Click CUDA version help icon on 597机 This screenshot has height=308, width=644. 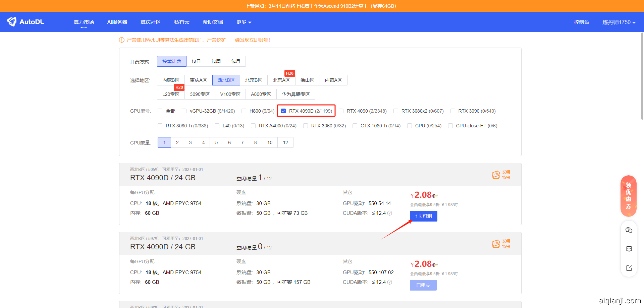click(390, 282)
